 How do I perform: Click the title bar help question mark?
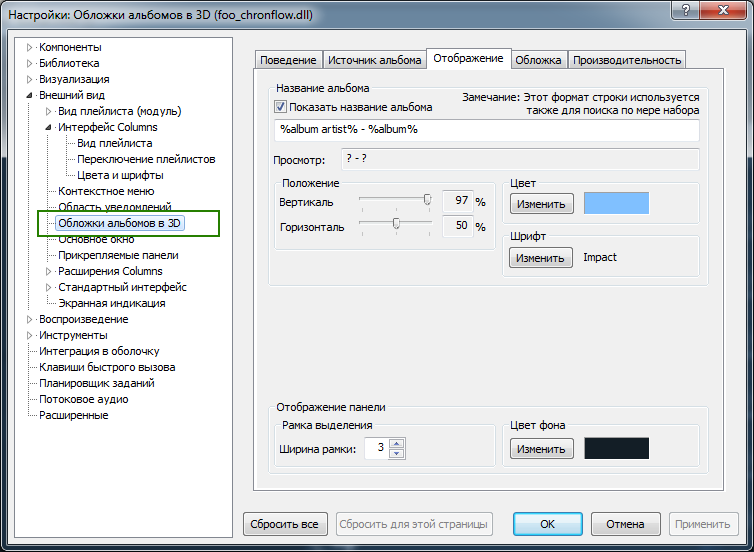coord(686,10)
